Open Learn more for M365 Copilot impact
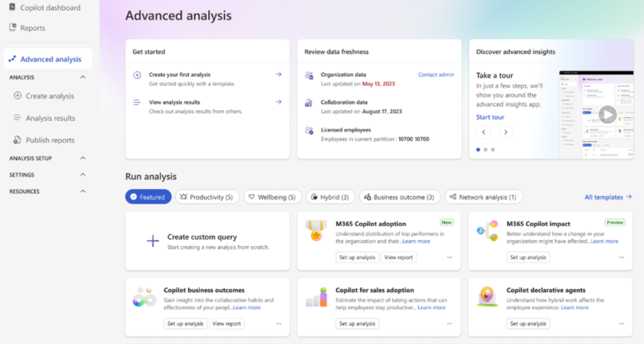Viewport: 644px width, 344px height. (x=604, y=241)
